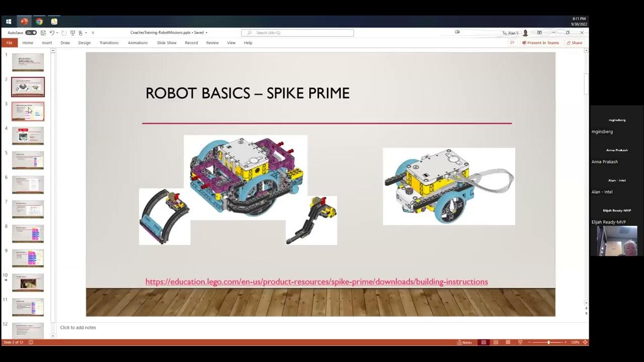Toggle the AutoSave switch
This screenshot has width=644, height=362.
pyautogui.click(x=31, y=33)
